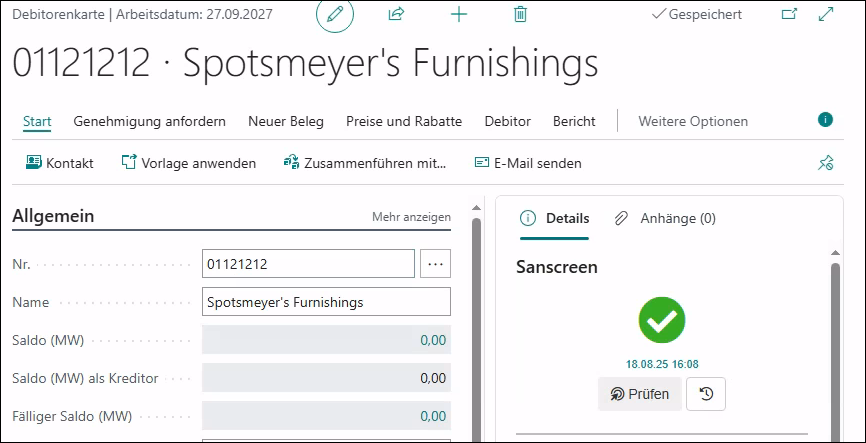Click the Kontakt action
The image size is (866, 443).
coord(60,163)
